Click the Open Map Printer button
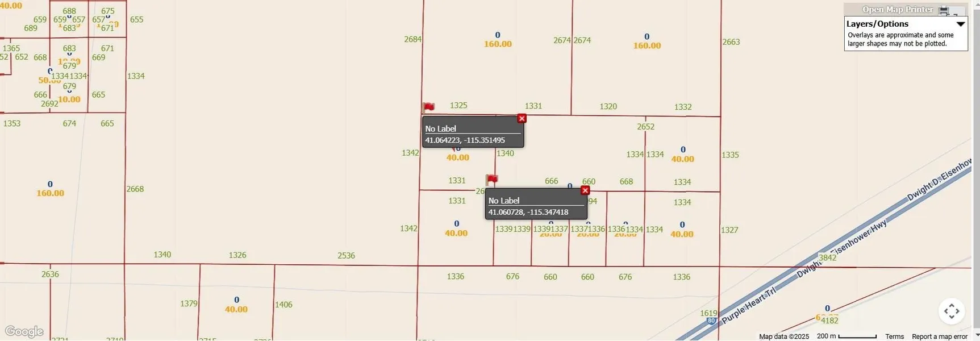Screen dimensions: 980x341 (897, 10)
